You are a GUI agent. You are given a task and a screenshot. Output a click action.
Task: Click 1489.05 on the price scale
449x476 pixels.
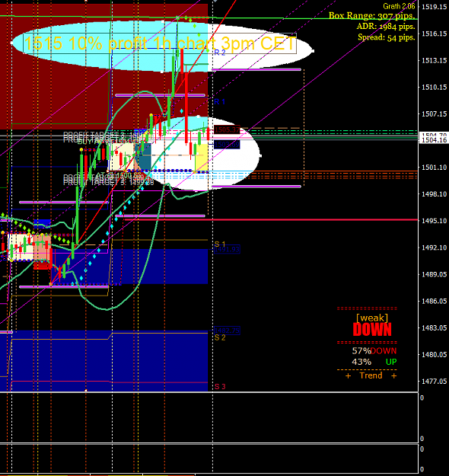[434, 274]
